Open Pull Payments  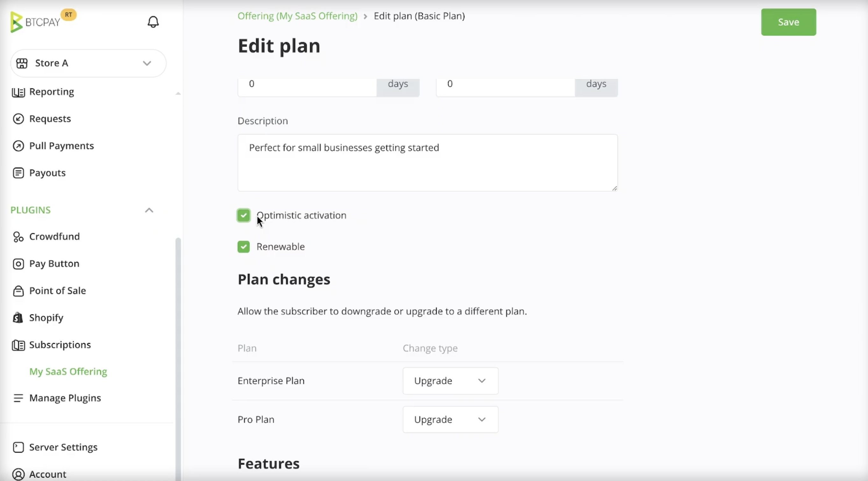pos(62,146)
